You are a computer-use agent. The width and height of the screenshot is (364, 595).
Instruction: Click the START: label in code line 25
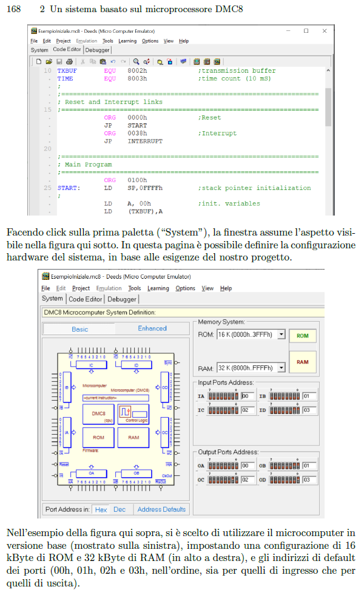click(x=69, y=188)
